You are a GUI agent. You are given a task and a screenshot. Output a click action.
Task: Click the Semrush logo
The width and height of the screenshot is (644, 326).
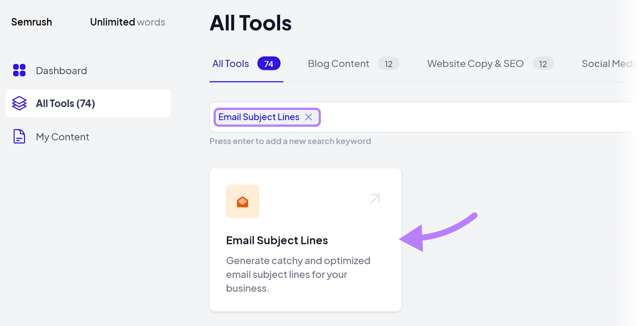pos(31,22)
